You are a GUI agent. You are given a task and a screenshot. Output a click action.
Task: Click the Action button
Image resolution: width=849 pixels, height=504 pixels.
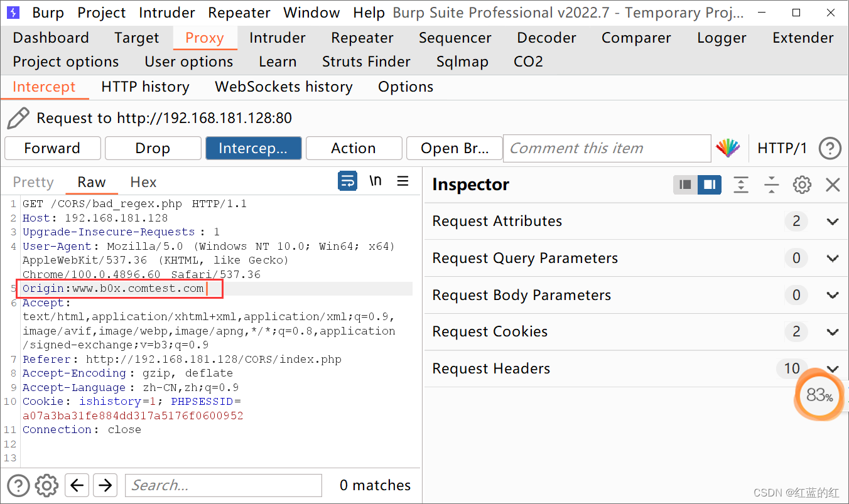[354, 148]
